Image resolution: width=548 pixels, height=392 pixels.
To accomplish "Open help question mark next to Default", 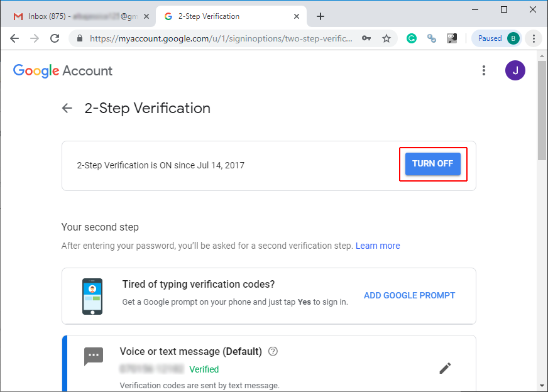I will (273, 351).
